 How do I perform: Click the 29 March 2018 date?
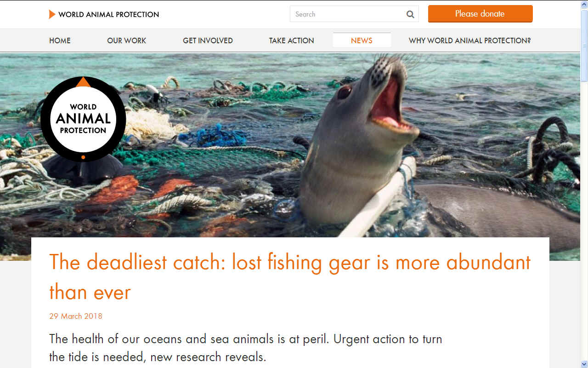[76, 316]
